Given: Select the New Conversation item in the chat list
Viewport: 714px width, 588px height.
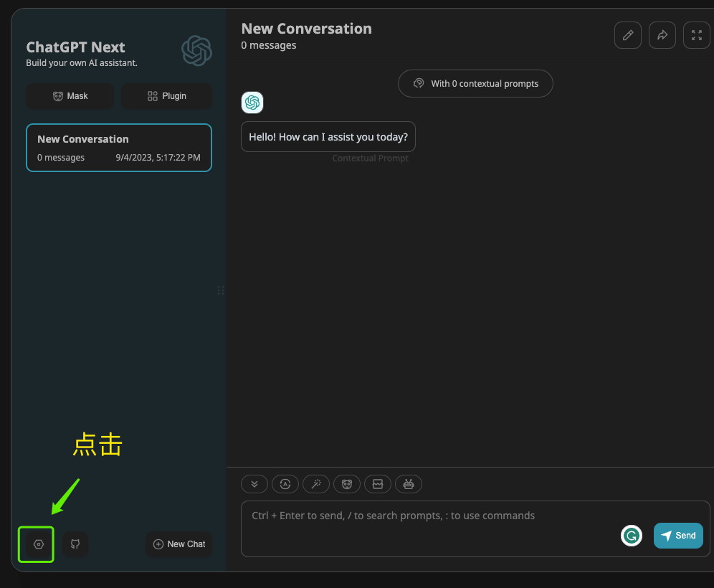Looking at the screenshot, I should 119,148.
